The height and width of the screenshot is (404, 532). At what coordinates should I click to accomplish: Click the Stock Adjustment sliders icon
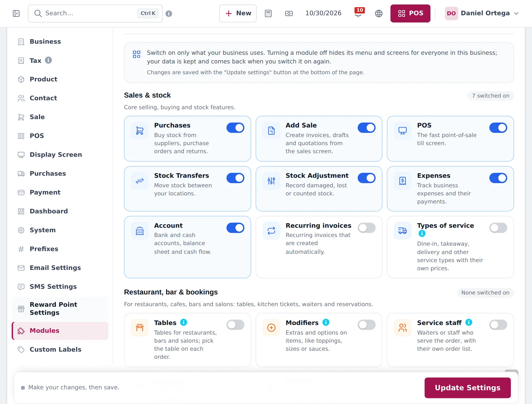pos(271,181)
